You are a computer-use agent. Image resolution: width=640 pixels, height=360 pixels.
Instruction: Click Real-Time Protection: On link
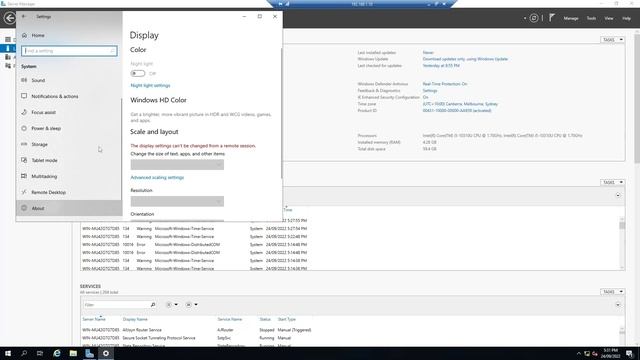coord(445,84)
